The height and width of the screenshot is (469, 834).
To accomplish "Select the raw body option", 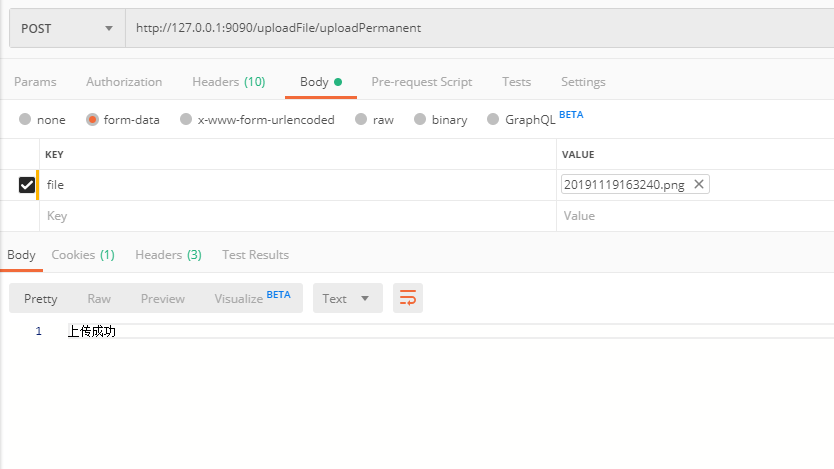I will pos(361,119).
